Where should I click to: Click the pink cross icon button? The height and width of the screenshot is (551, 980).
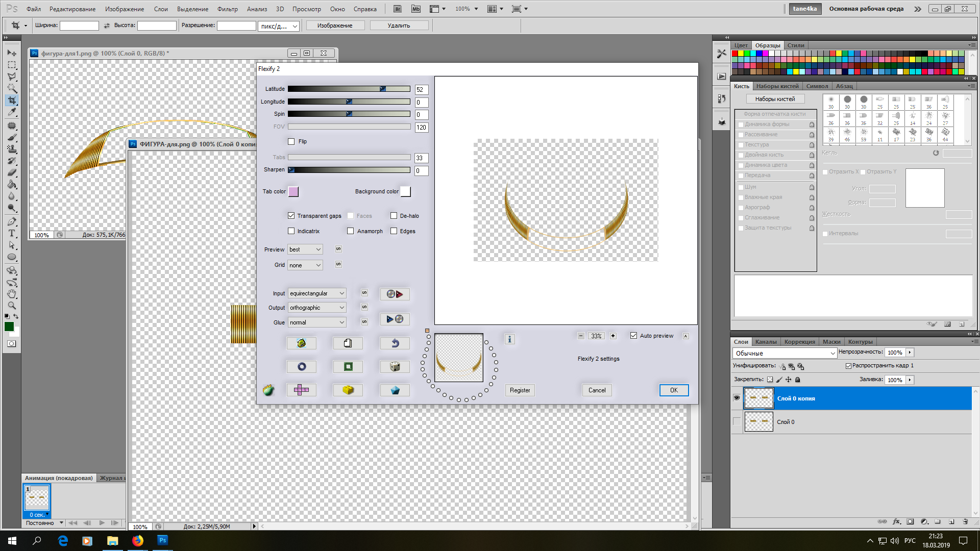301,390
